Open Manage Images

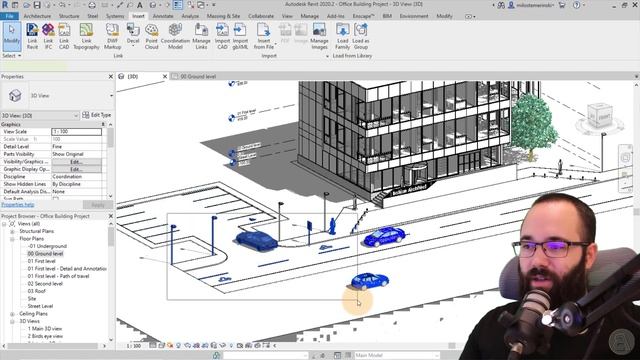click(x=319, y=36)
